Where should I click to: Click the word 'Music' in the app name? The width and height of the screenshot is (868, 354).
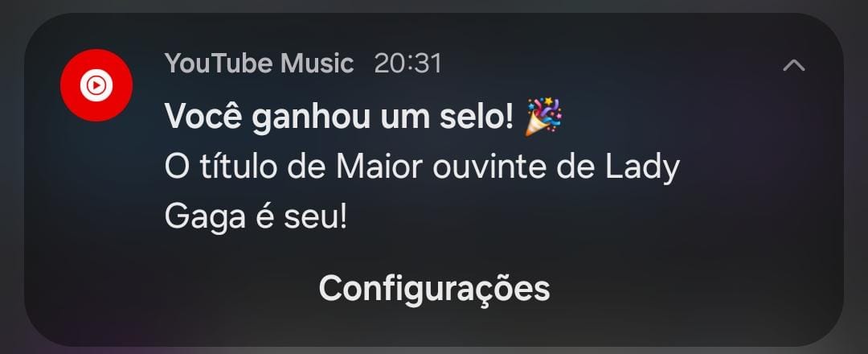coord(317,63)
